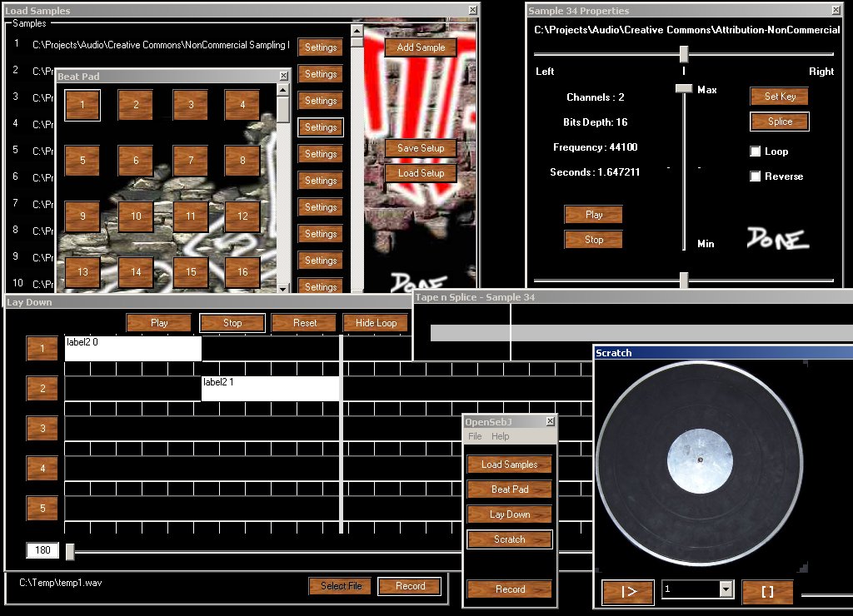Open the File menu in OpenSebJ
The image size is (853, 616).
click(x=475, y=436)
